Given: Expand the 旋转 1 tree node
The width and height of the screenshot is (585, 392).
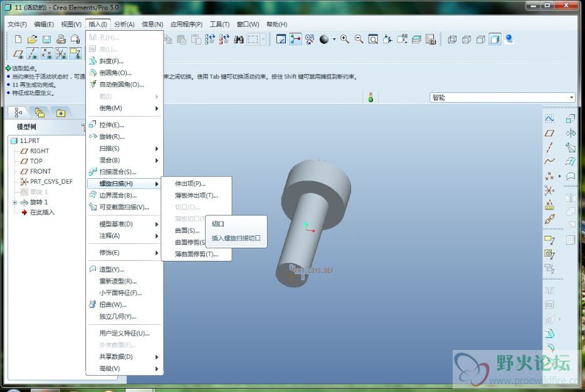Looking at the screenshot, I should pyautogui.click(x=14, y=203).
